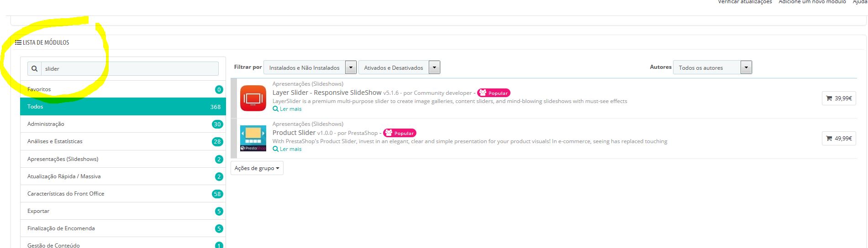
Task: Open Ler mais link under Layer Slider
Action: point(287,109)
